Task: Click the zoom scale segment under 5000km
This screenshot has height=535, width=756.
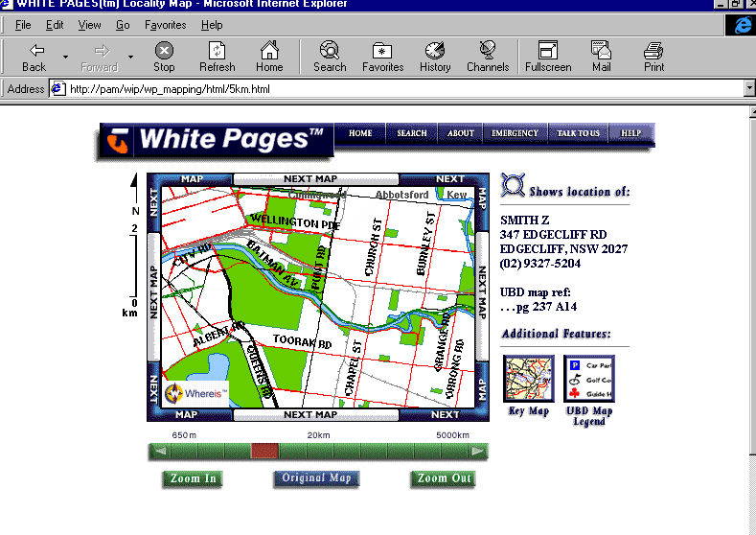Action: 453,451
